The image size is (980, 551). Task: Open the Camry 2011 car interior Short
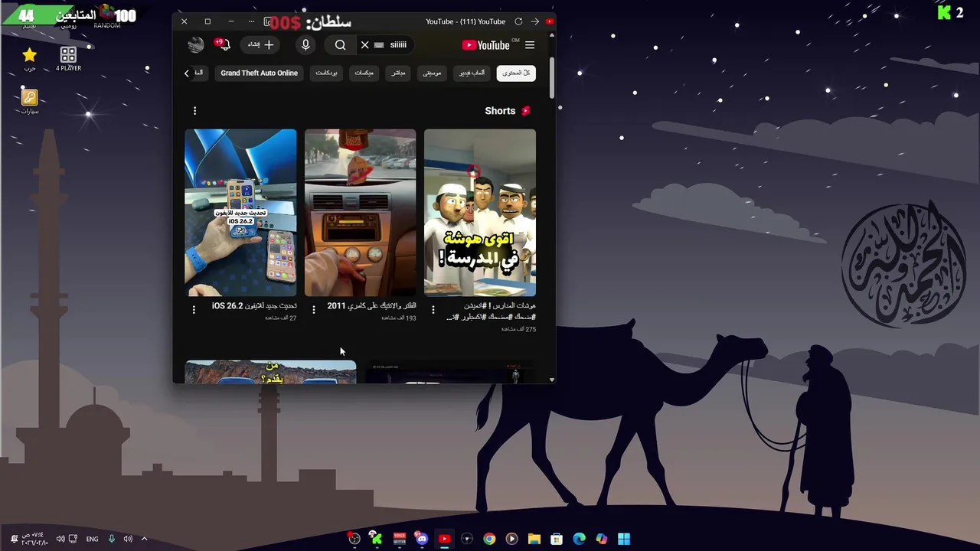coord(361,213)
